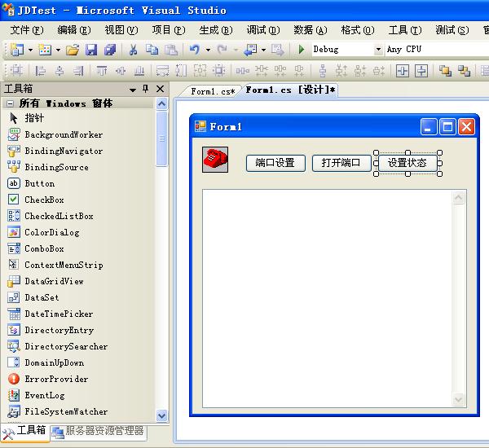Click the Center Horizontally layout icon
Image resolution: width=489 pixels, height=448 pixels.
coord(403,71)
